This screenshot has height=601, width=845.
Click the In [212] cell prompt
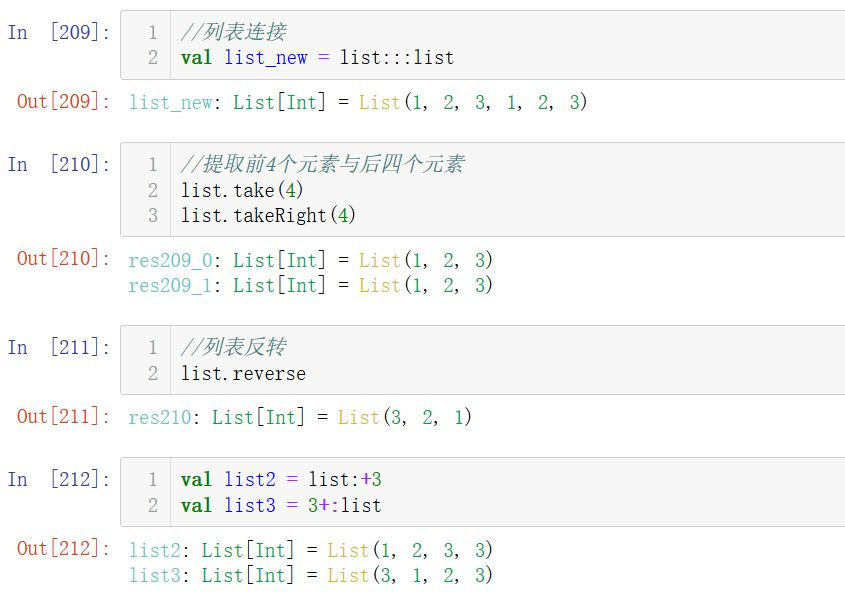[x=59, y=480]
